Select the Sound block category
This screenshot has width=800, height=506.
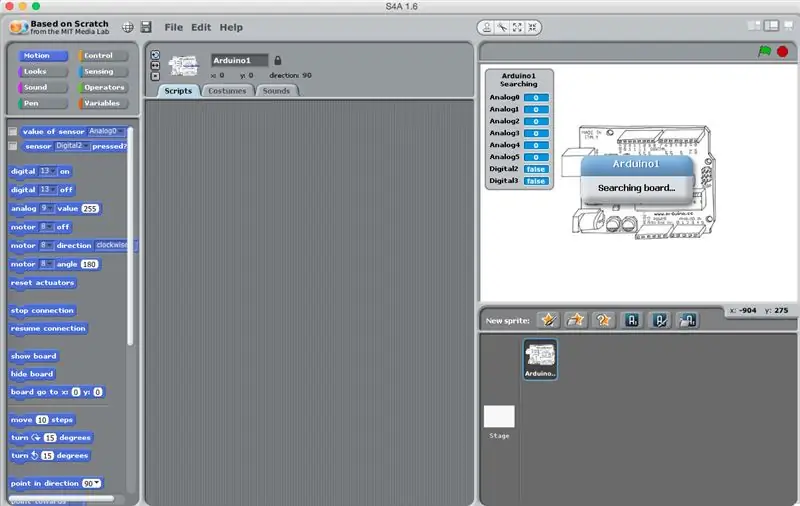43,87
